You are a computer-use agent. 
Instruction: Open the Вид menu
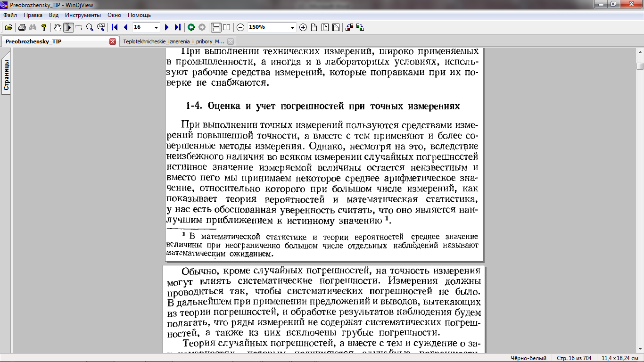click(54, 15)
